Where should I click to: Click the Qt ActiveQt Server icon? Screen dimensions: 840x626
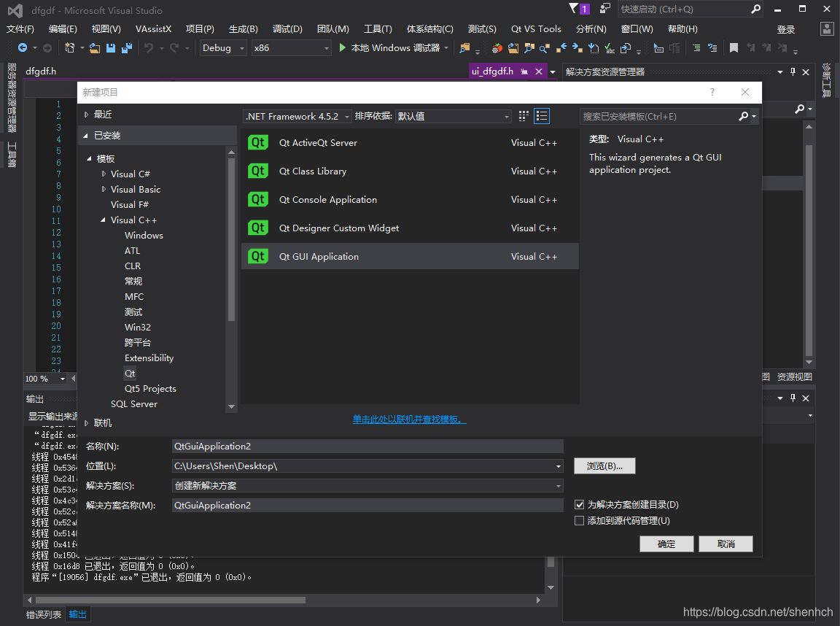pos(258,142)
